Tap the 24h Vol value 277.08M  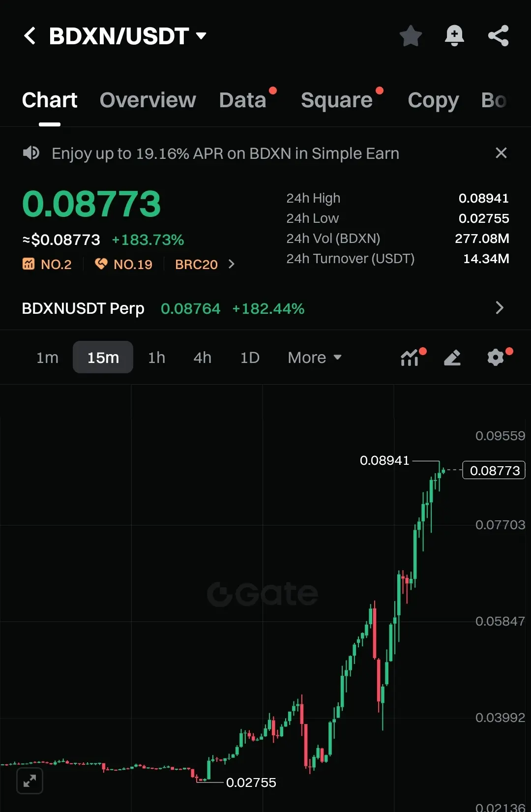[482, 239]
